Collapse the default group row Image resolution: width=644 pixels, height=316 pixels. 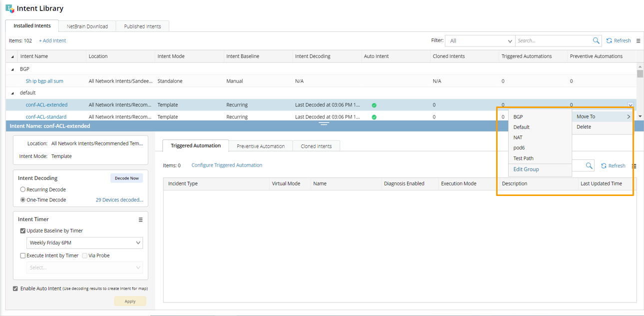coord(12,93)
